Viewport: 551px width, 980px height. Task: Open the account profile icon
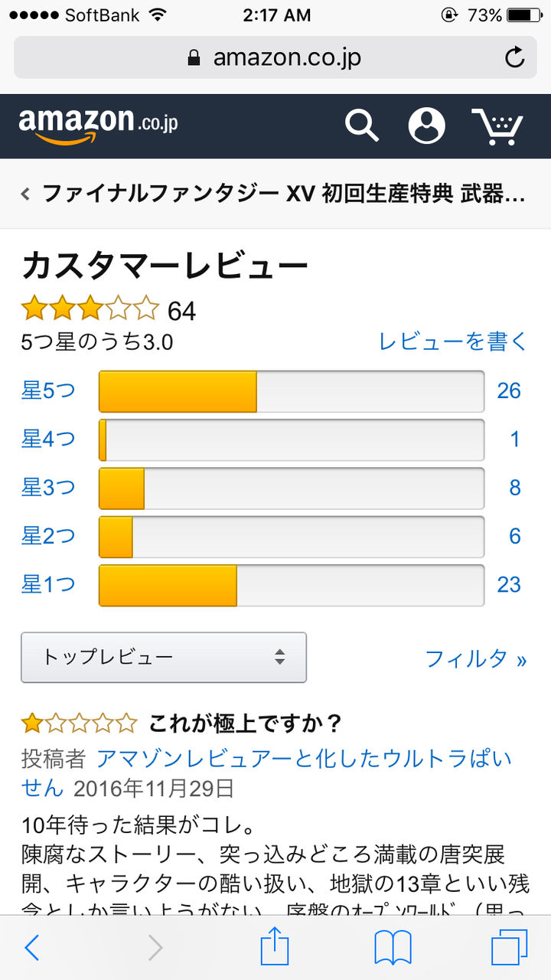[x=426, y=126]
